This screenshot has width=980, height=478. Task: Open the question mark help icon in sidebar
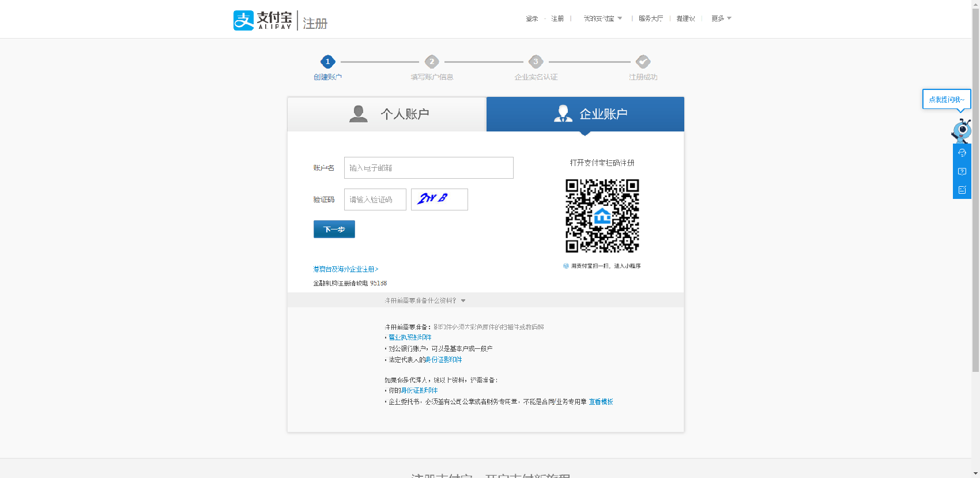[x=962, y=171]
